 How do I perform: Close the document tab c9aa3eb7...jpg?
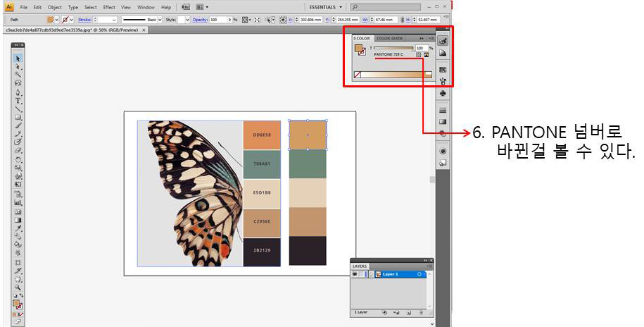(x=144, y=30)
